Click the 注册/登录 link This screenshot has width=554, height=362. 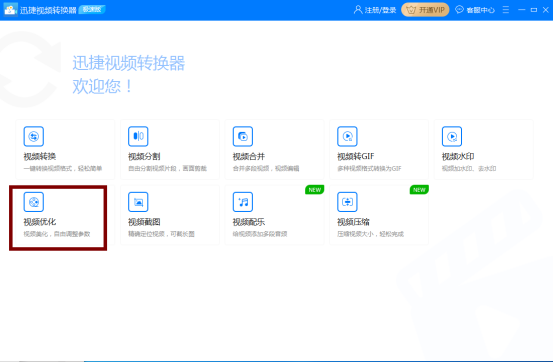pos(380,10)
